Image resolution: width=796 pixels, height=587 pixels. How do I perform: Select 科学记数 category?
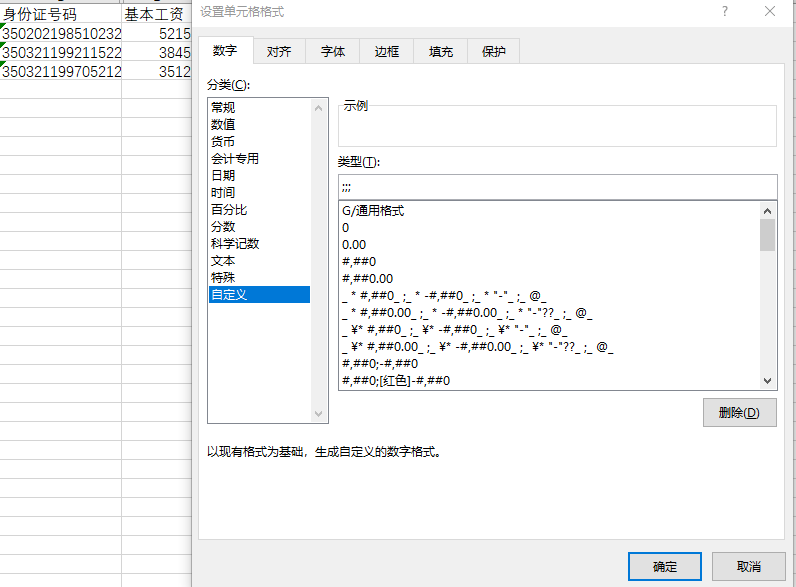click(259, 243)
